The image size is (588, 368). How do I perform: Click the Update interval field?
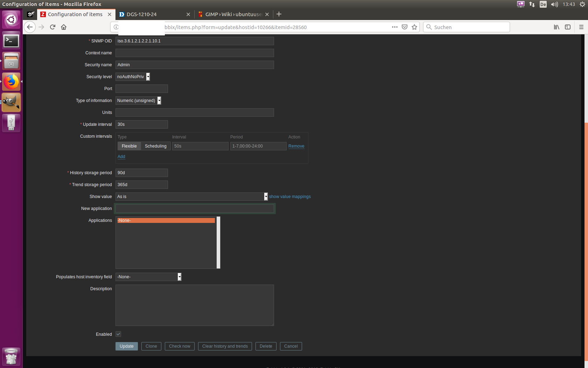(x=142, y=124)
